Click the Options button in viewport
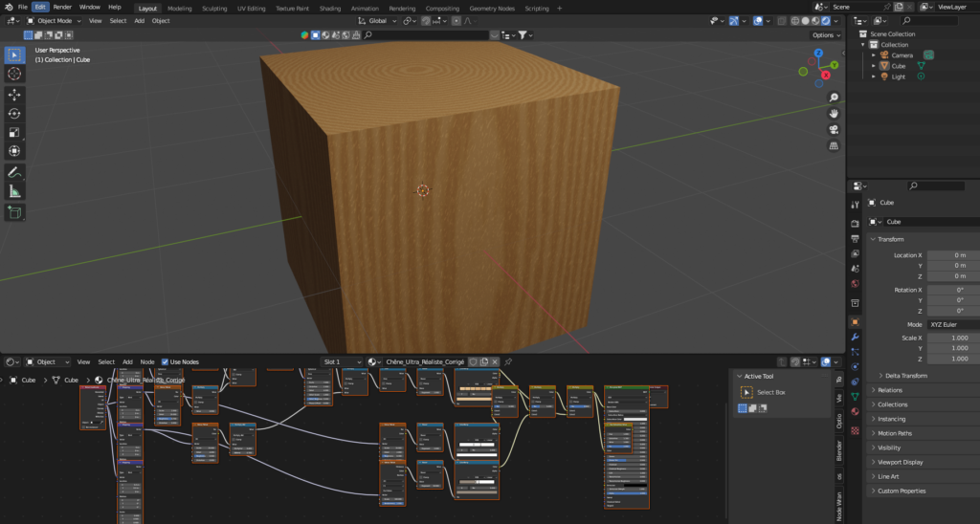Screen dimensions: 980x524 point(824,35)
